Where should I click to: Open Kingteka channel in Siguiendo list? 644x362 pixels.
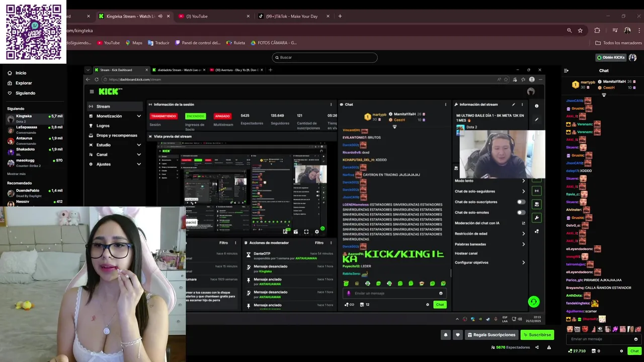[x=34, y=119]
